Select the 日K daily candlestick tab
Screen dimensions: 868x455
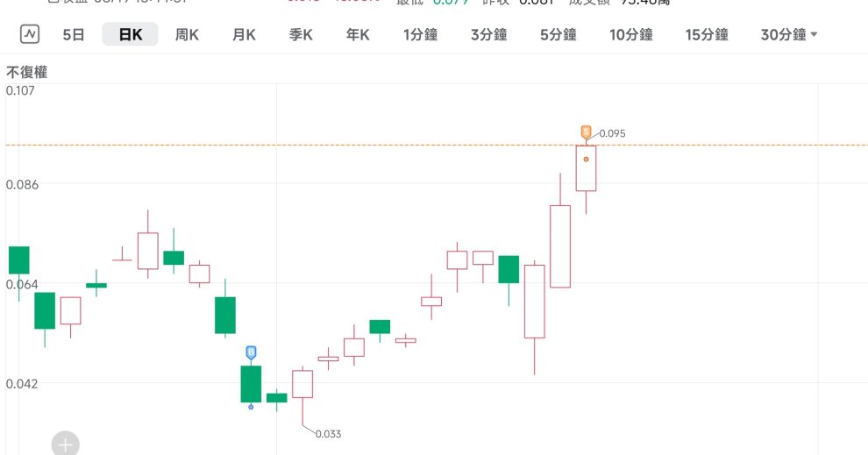tap(130, 35)
